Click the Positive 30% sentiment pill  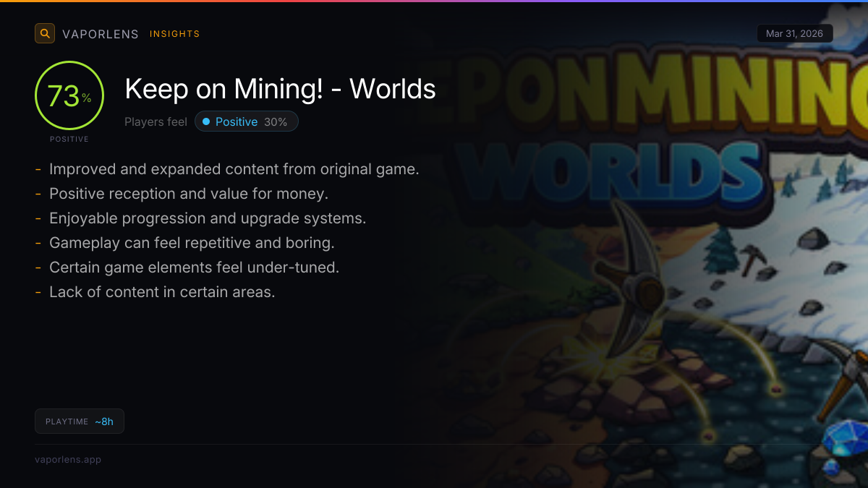[x=247, y=121]
